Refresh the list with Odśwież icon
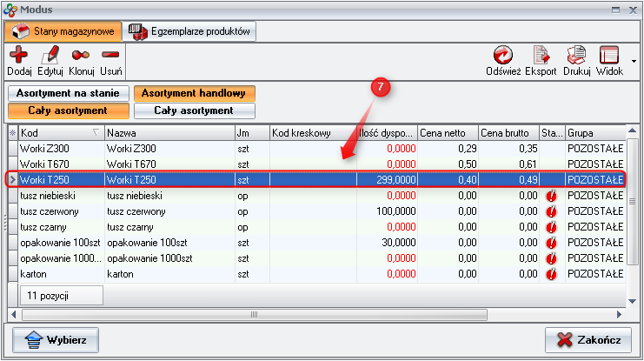The image size is (644, 361). [503, 56]
